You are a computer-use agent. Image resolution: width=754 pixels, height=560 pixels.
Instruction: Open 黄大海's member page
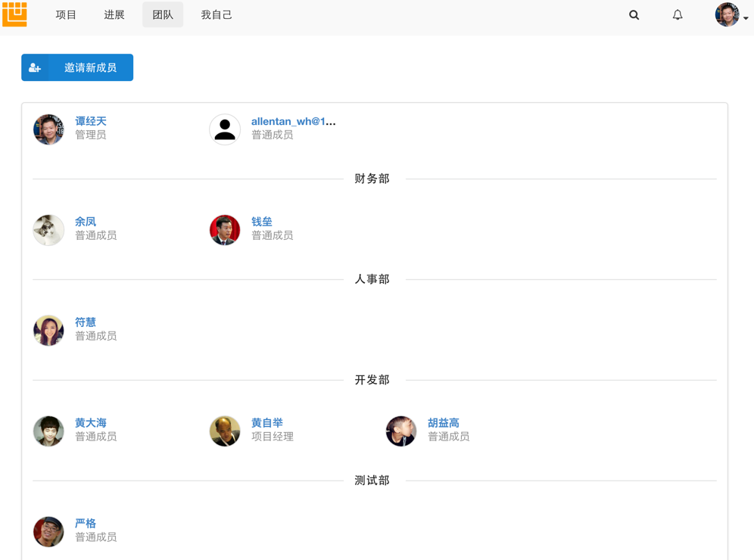(91, 423)
